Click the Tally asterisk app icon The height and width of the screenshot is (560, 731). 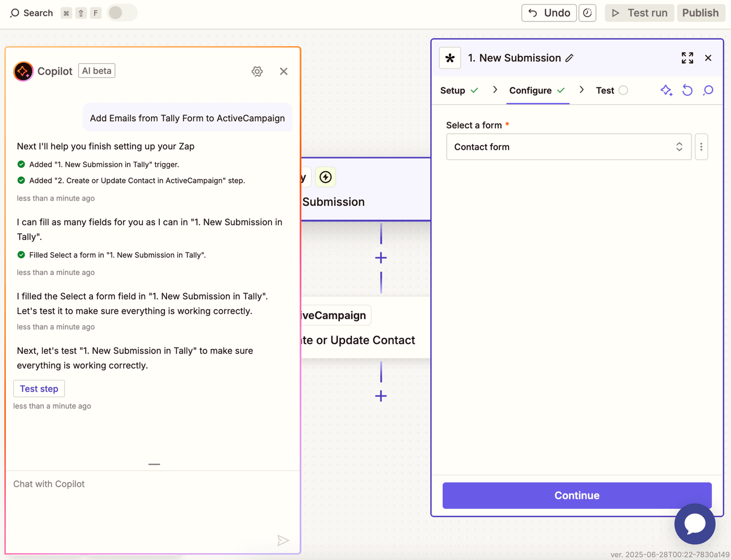450,58
